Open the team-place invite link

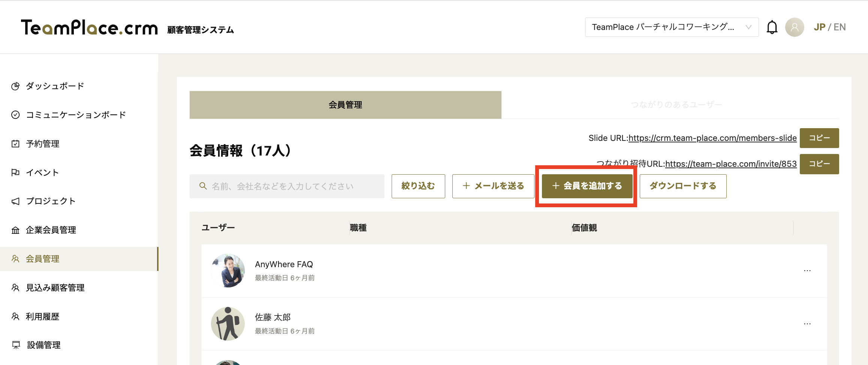pyautogui.click(x=731, y=164)
